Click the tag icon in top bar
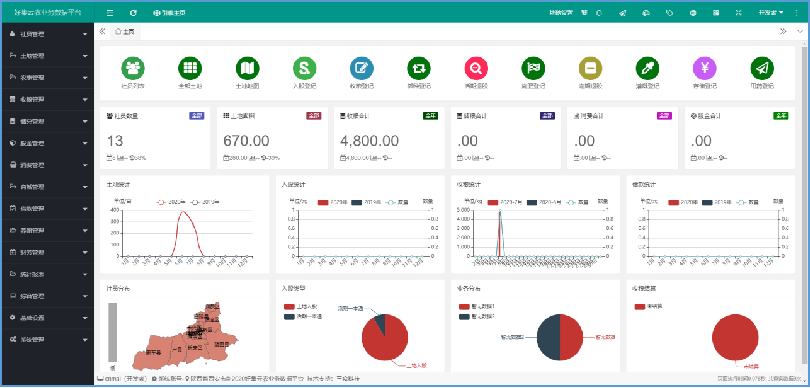Image resolution: width=810 pixels, height=388 pixels. (x=669, y=12)
